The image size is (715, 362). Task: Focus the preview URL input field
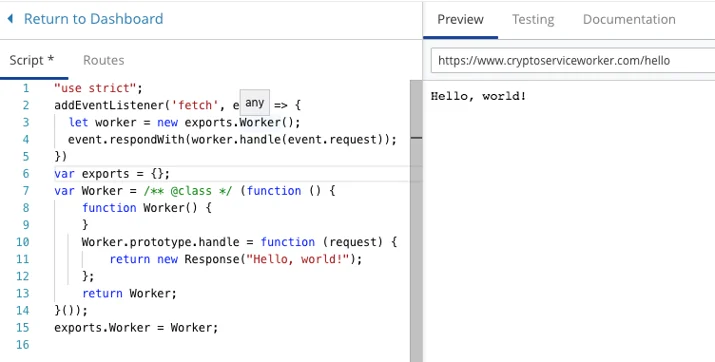(x=573, y=61)
